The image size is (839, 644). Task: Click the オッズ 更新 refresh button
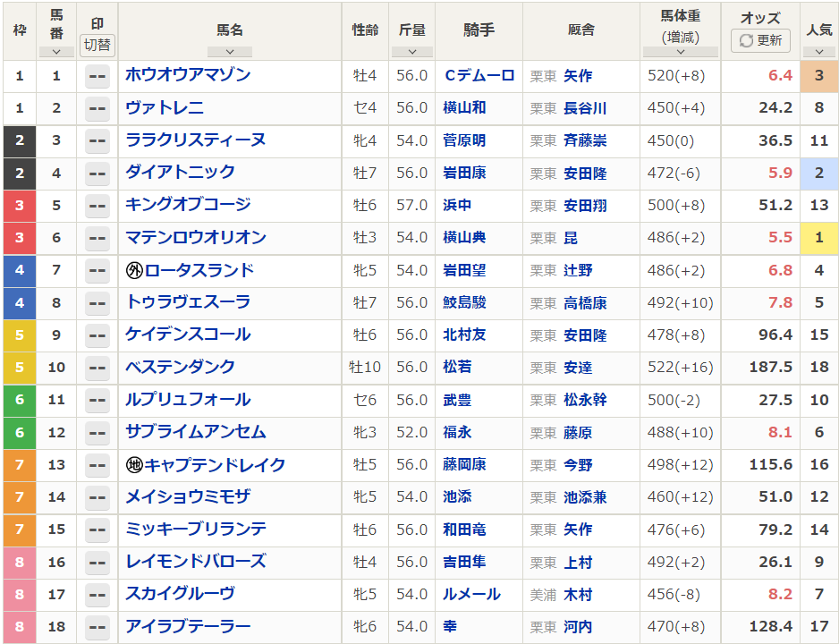(x=760, y=40)
